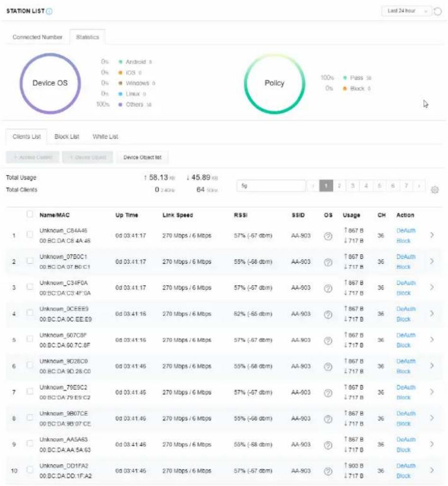Click the Access Control button
The image size is (448, 486).
coord(33,157)
